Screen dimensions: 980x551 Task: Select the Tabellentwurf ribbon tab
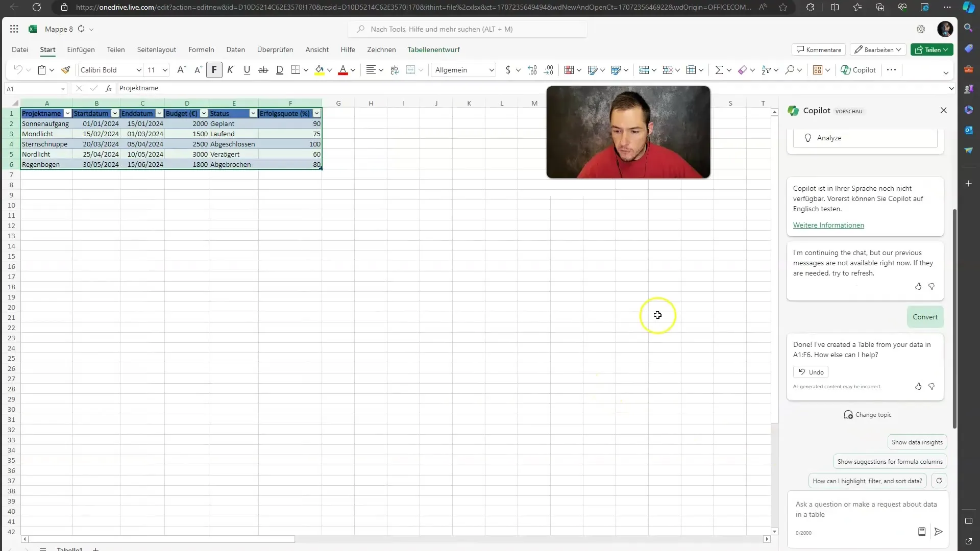(433, 49)
